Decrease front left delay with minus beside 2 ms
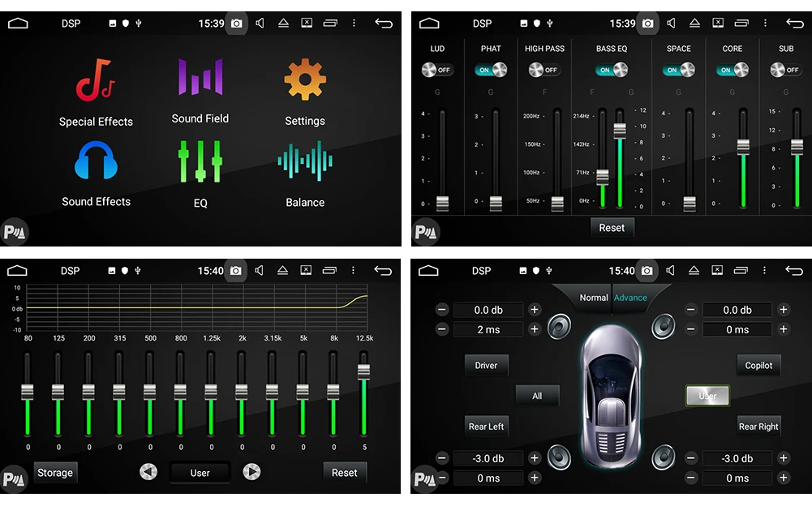This screenshot has width=812, height=506. tap(442, 329)
